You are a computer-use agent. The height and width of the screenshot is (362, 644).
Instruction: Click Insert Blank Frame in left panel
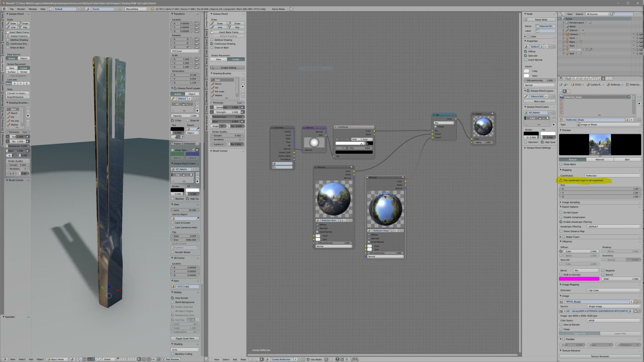pos(18,32)
